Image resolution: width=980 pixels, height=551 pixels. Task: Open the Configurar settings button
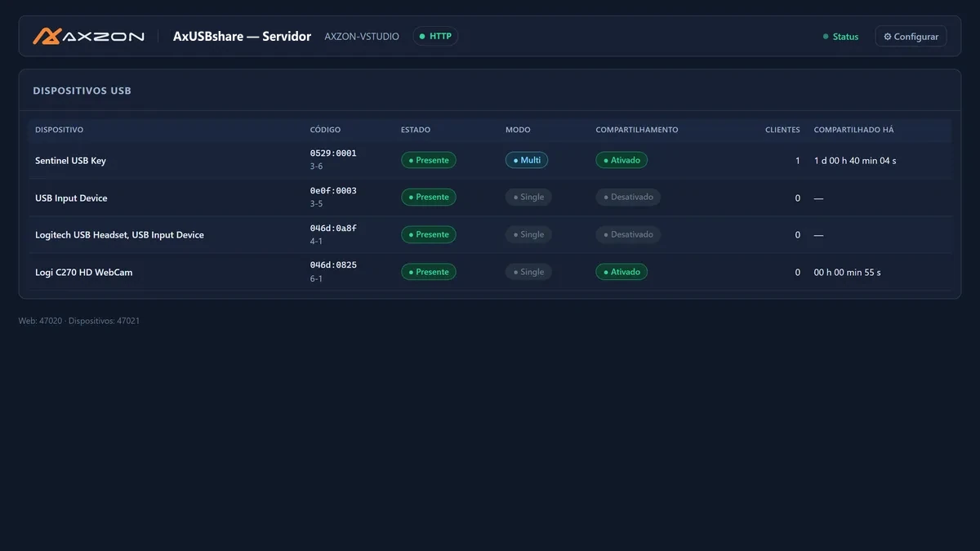pyautogui.click(x=911, y=37)
